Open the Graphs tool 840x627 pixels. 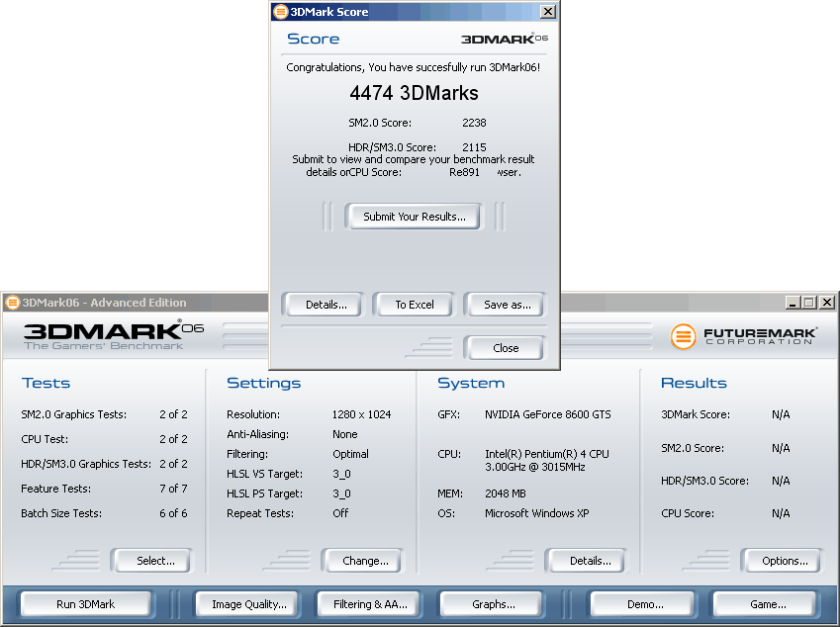(493, 604)
